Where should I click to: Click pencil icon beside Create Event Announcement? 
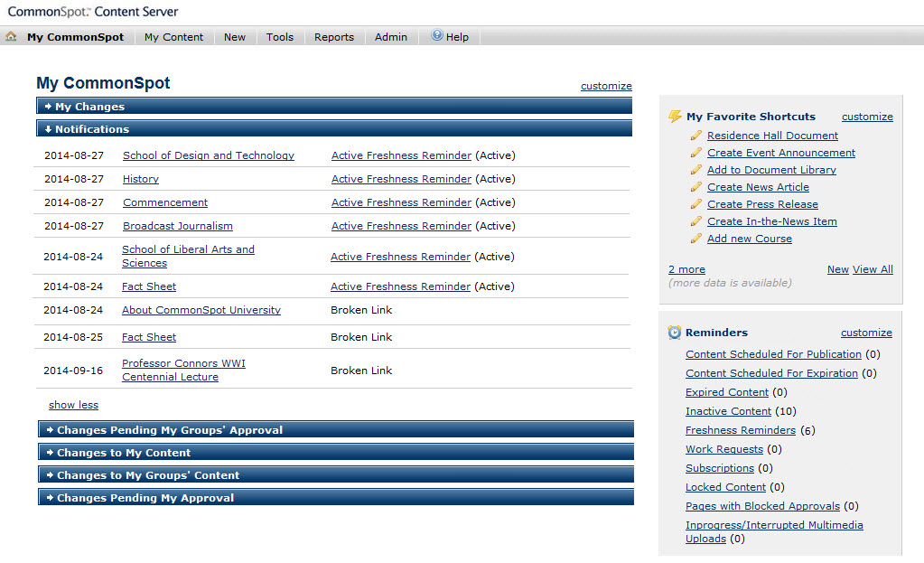tap(696, 153)
